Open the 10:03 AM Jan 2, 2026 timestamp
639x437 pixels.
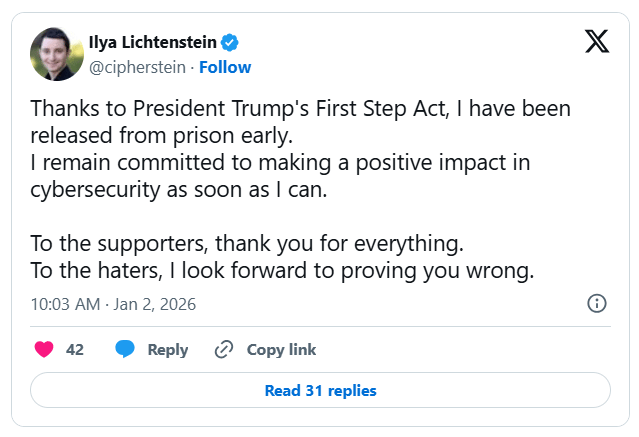[113, 303]
